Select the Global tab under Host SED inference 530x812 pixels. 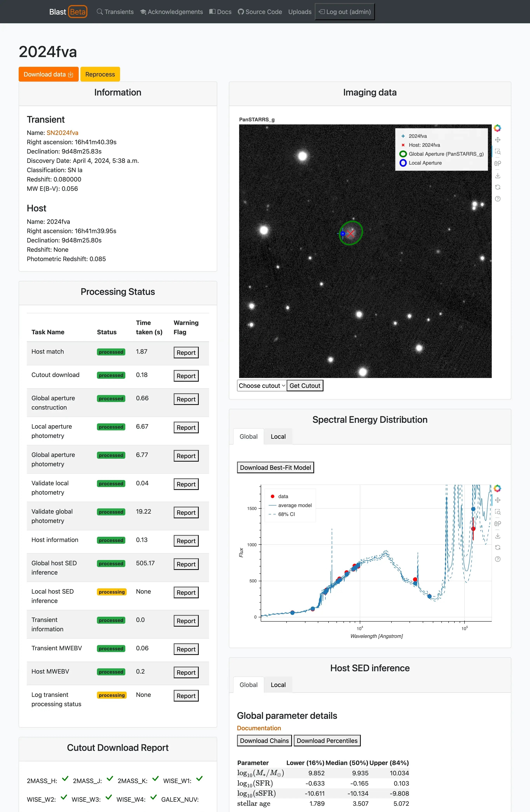pos(248,685)
